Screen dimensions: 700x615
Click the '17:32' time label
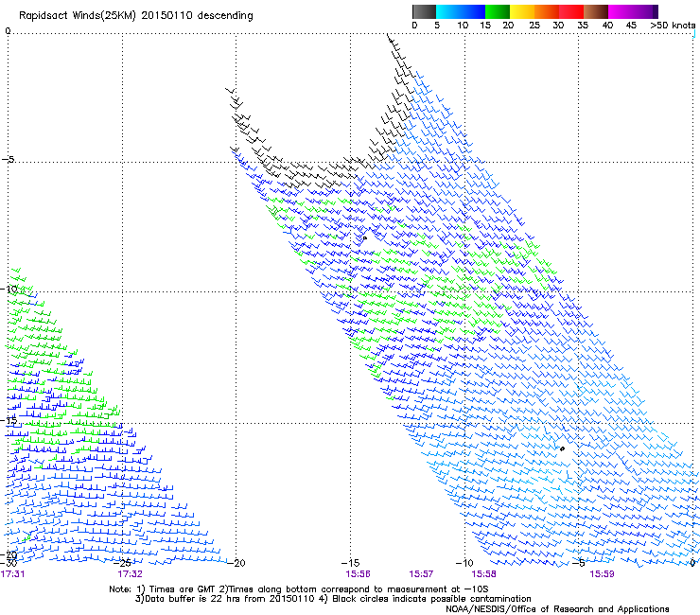[130, 574]
